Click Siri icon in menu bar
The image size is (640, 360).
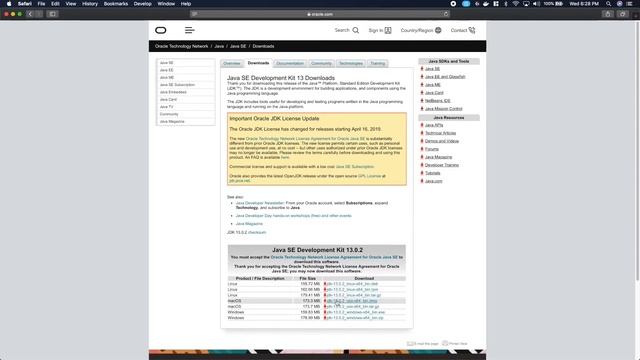coord(619,4)
